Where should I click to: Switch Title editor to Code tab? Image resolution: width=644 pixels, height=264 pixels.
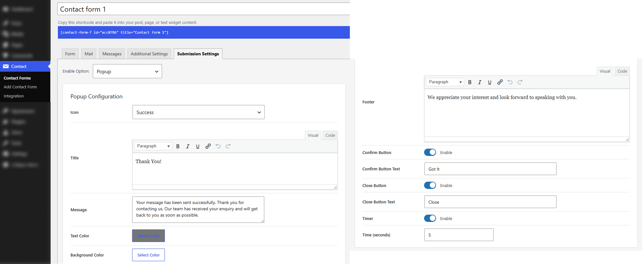click(330, 135)
